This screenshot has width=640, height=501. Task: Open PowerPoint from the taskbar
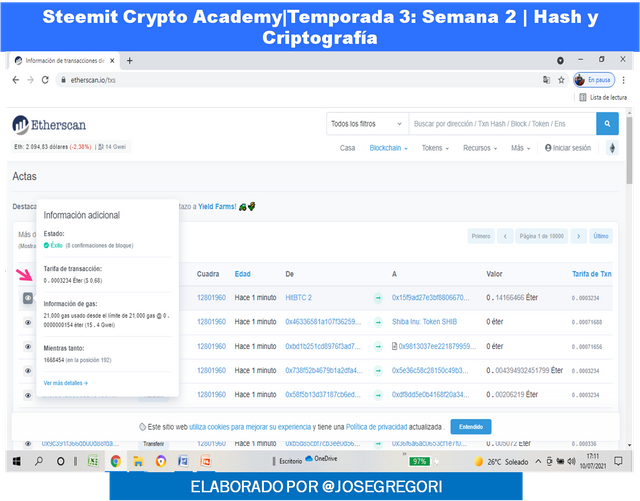point(206,461)
